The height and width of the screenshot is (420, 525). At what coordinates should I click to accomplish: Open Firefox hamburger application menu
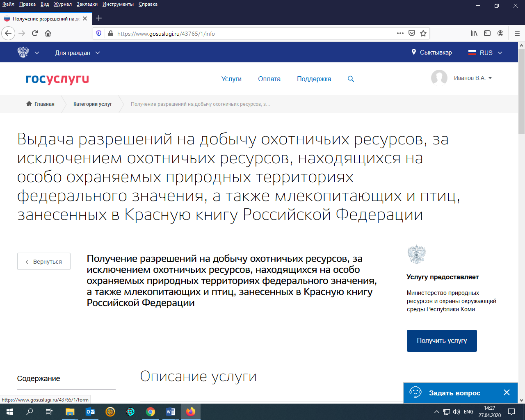click(517, 34)
